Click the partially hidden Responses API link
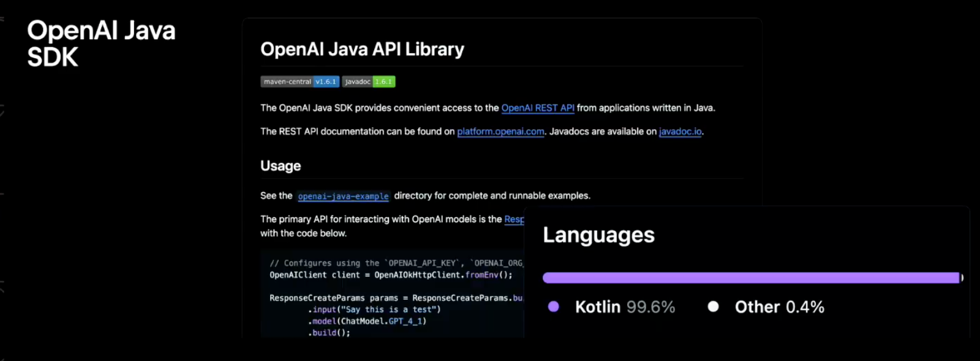This screenshot has width=980, height=361. tap(514, 219)
